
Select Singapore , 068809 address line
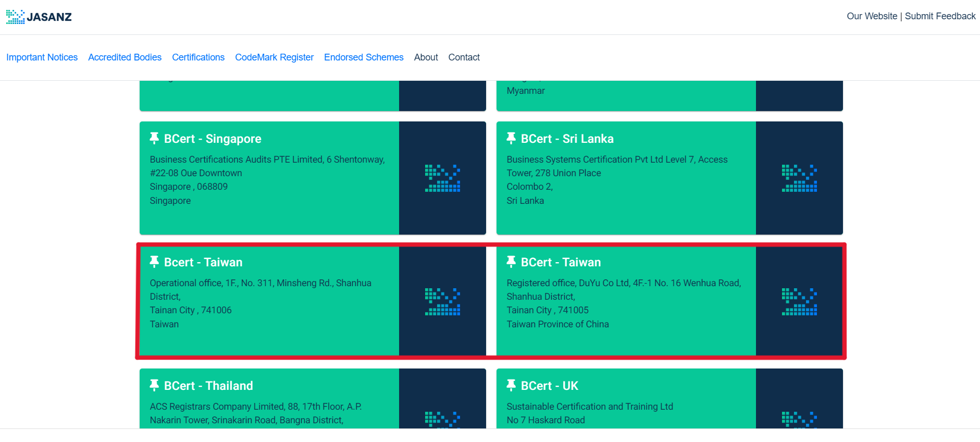point(189,187)
